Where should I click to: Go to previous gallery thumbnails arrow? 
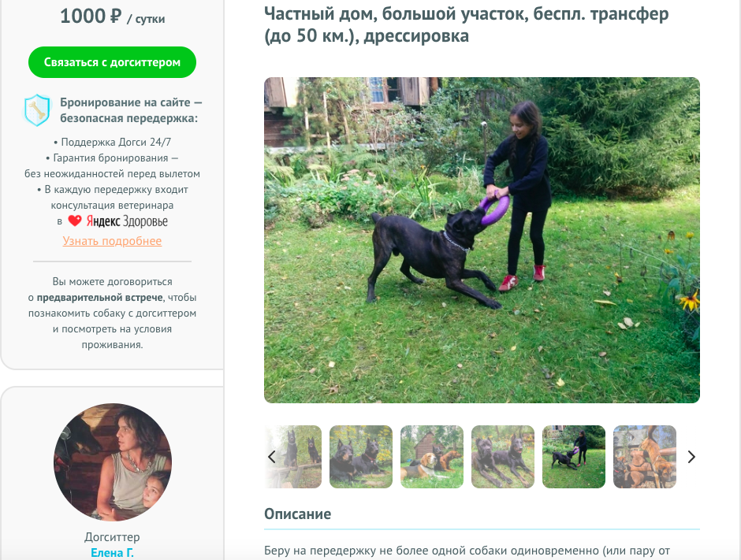coord(272,457)
